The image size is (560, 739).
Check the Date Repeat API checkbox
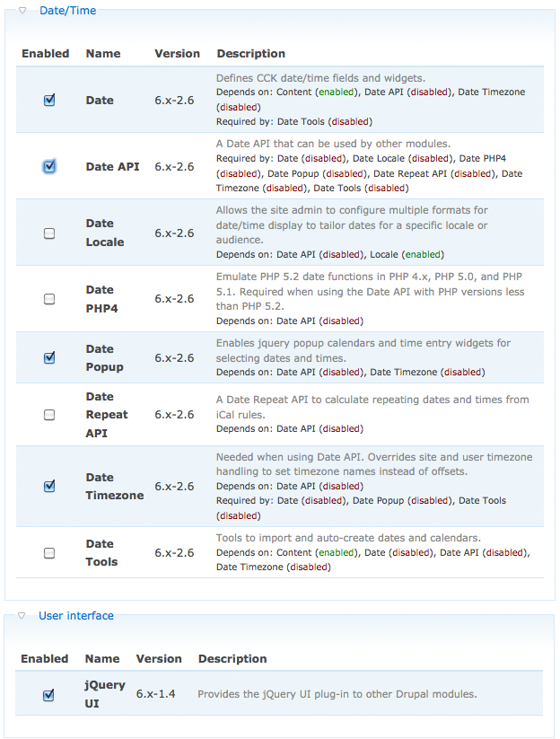tap(49, 415)
